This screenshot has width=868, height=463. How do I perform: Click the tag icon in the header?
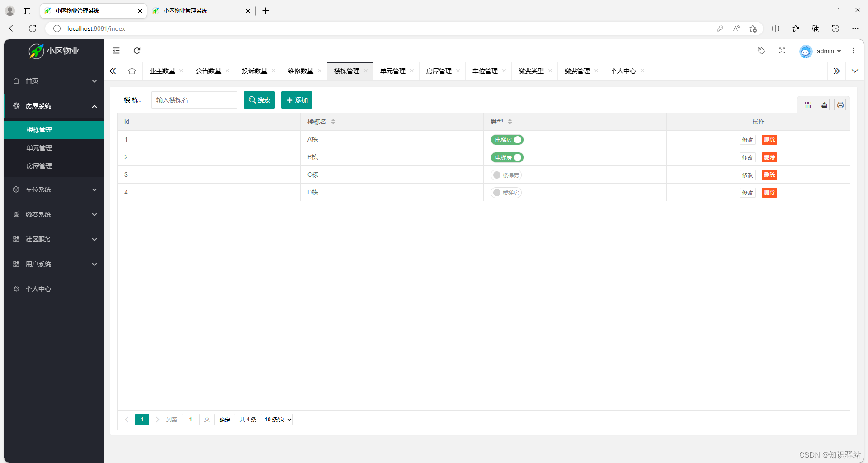coord(761,51)
